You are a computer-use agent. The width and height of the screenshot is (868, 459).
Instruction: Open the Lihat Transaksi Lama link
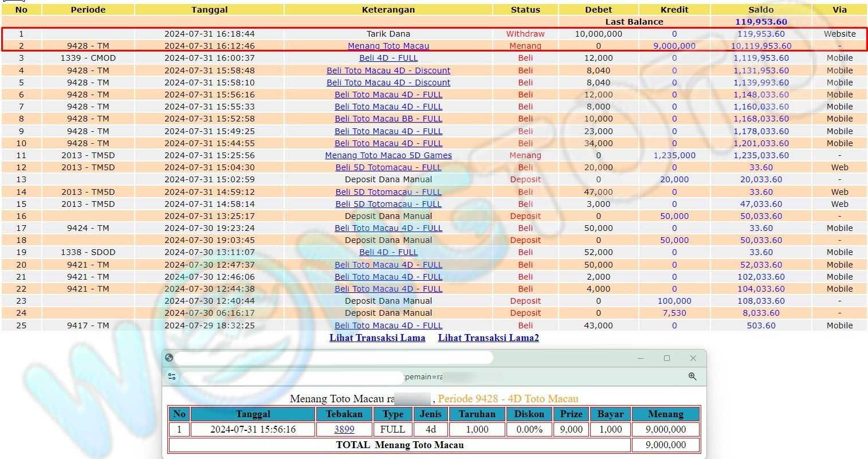tap(377, 338)
